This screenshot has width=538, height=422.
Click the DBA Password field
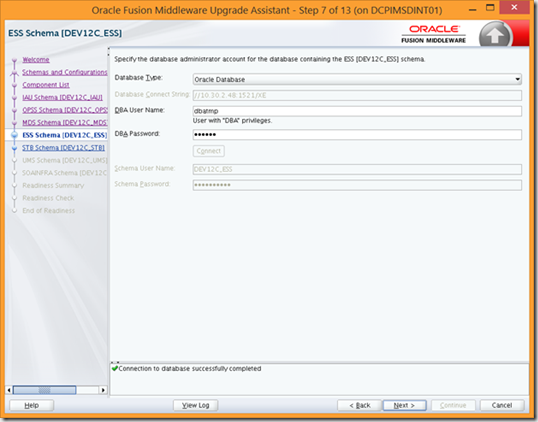357,134
